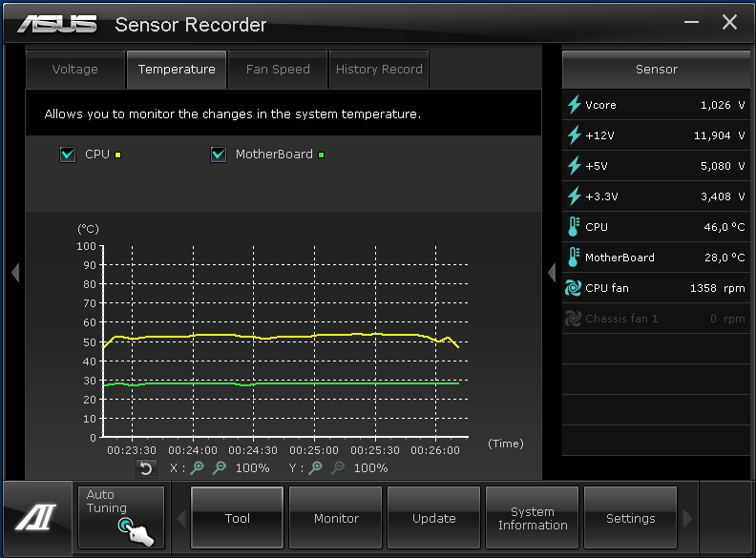Screen dimensions: 756x558
Task: Click the +12V lightning bolt icon
Action: click(574, 135)
